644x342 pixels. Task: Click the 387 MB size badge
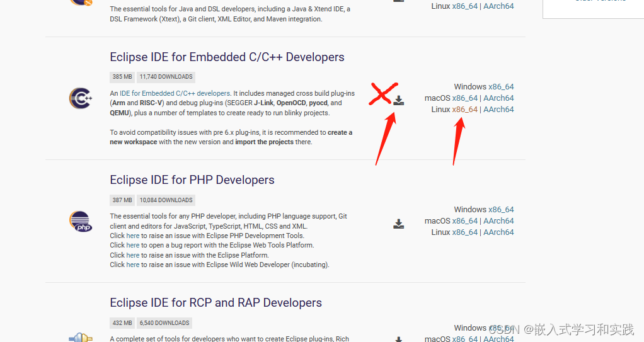122,200
